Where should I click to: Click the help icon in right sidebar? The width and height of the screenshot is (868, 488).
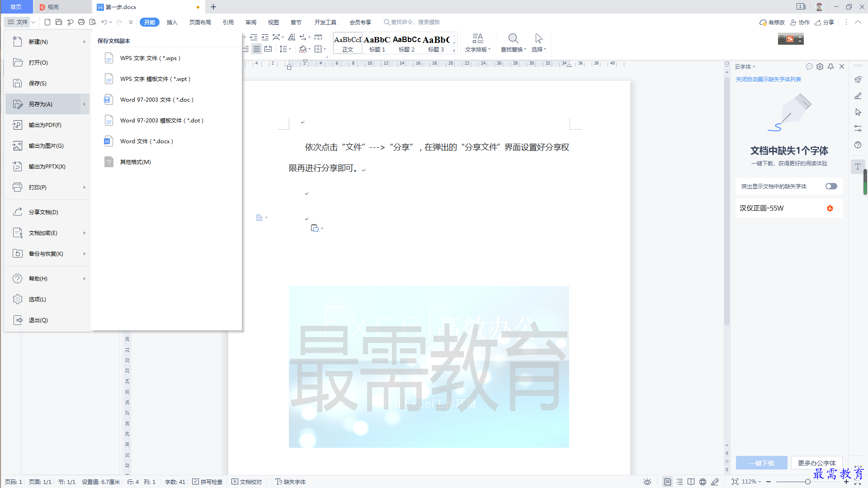(858, 145)
